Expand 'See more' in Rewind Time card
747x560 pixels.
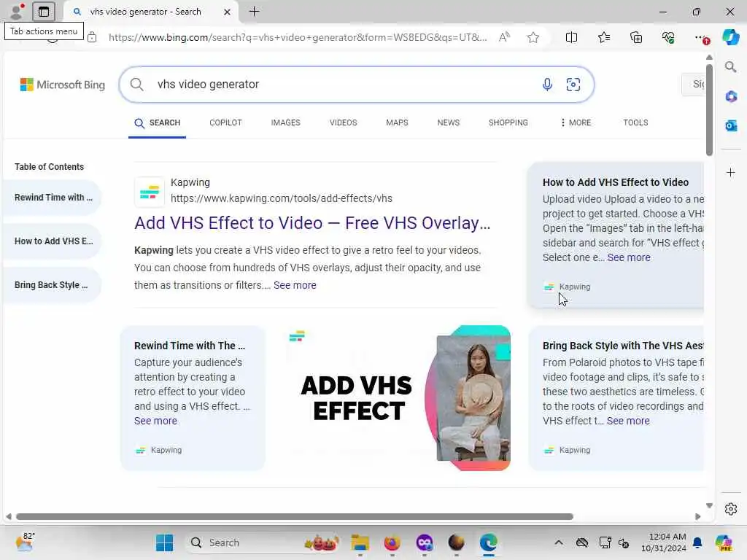click(x=155, y=421)
